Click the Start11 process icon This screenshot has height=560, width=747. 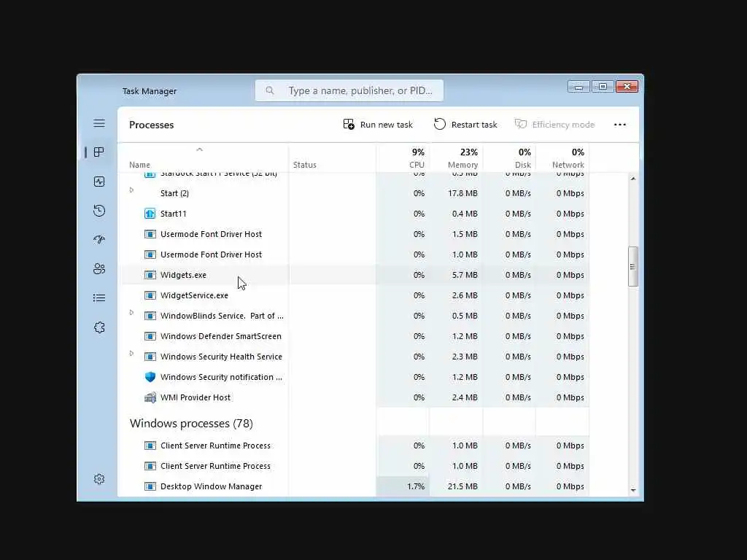click(150, 214)
